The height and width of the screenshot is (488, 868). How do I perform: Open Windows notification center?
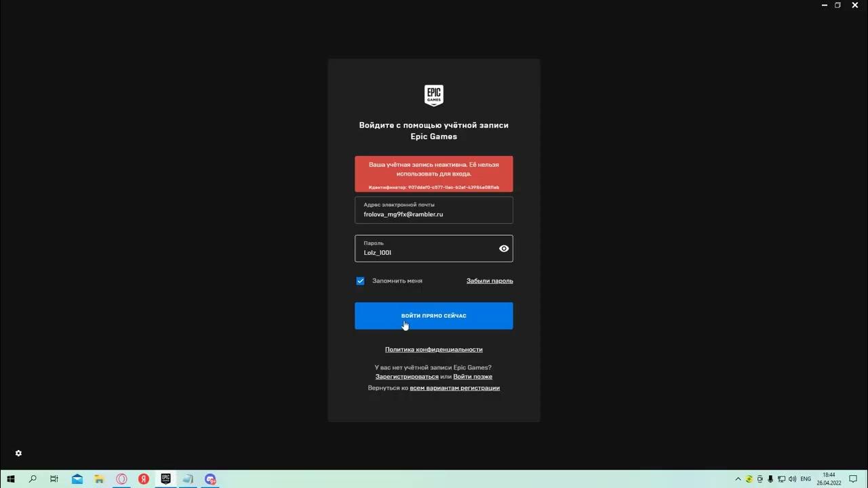point(853,479)
